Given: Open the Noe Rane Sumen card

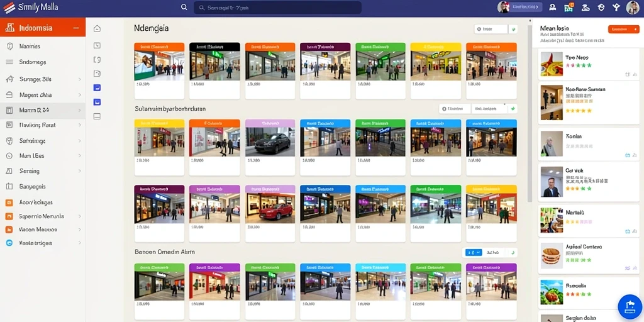Looking at the screenshot, I should pyautogui.click(x=589, y=103).
